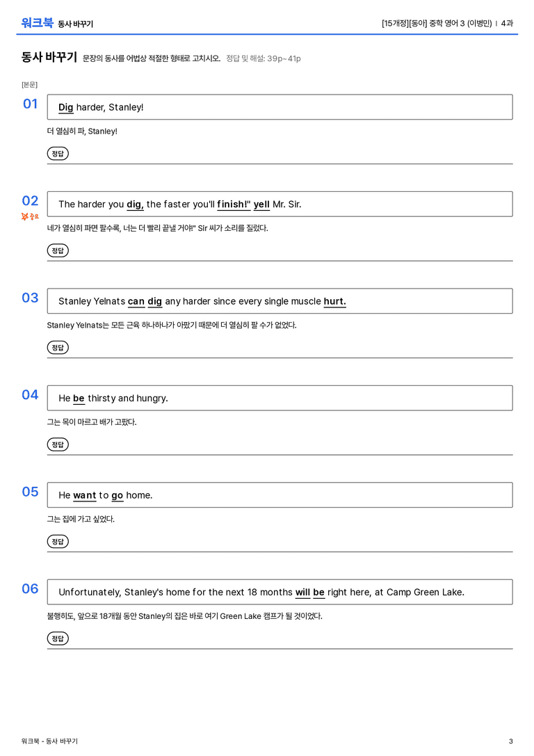
Task: Click the underlined word 'yell' in sentence 02
Action: (261, 204)
